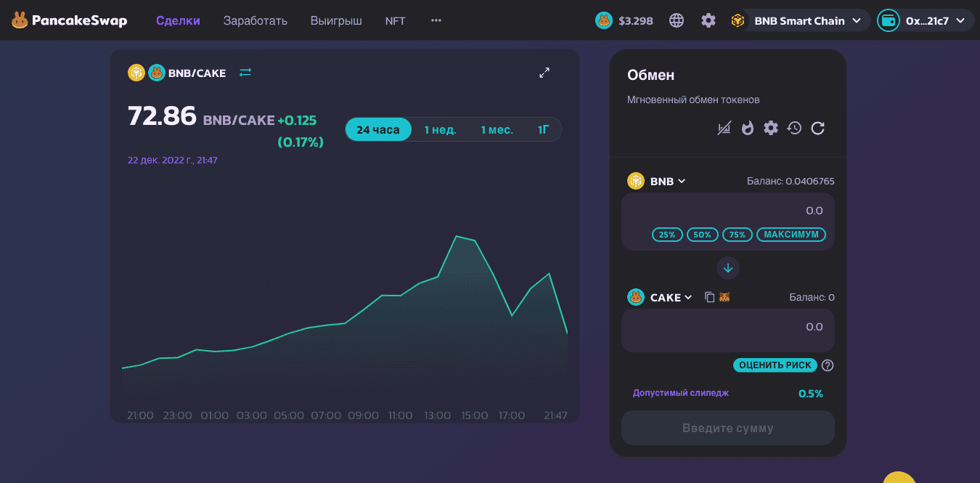The height and width of the screenshot is (483, 980).
Task: Click the Введите сумму button
Action: [x=728, y=428]
